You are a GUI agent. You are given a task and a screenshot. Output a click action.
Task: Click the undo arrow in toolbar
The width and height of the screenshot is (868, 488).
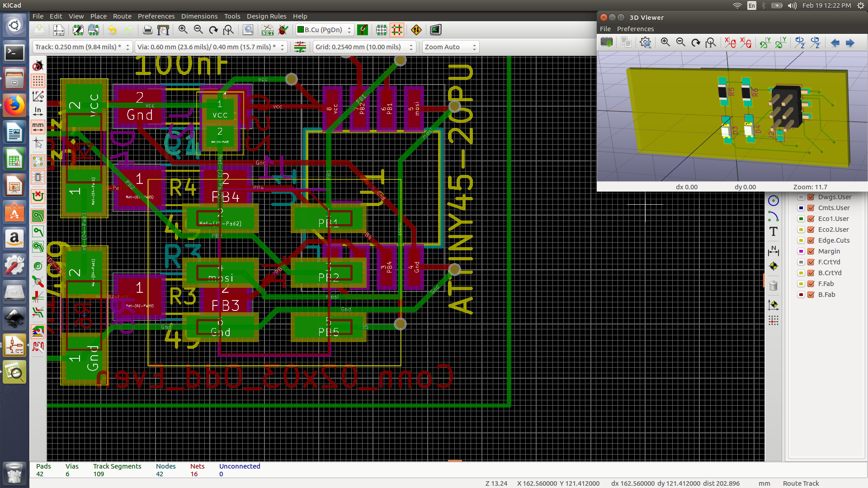pos(112,30)
